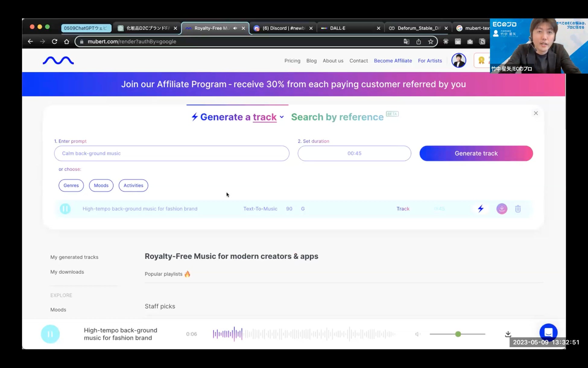This screenshot has height=368, width=588.
Task: Open the Moods chooser
Action: click(x=101, y=185)
